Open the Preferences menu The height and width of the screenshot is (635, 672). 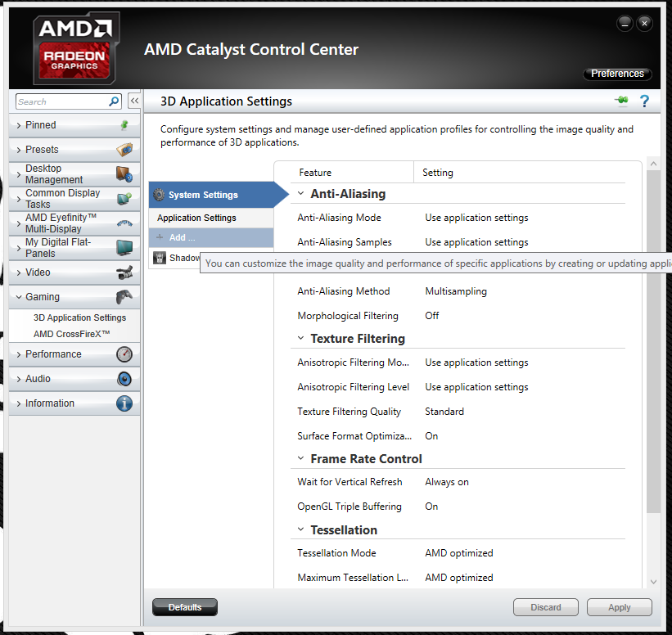point(617,74)
